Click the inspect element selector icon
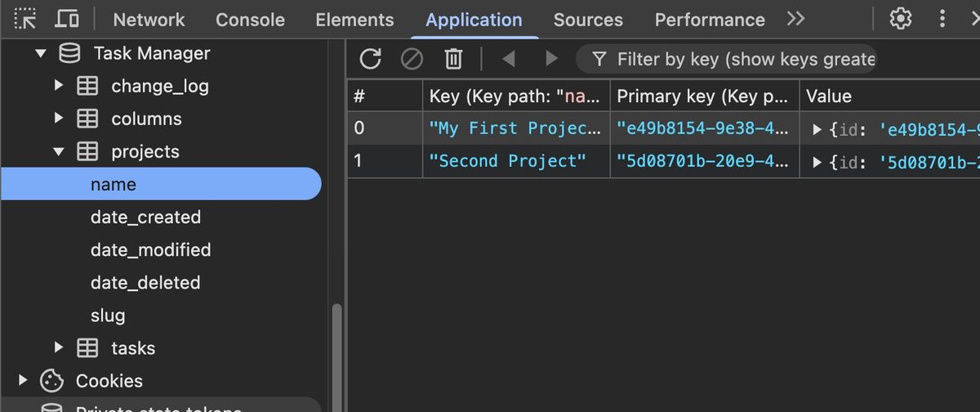Image resolution: width=980 pixels, height=412 pixels. [x=25, y=19]
